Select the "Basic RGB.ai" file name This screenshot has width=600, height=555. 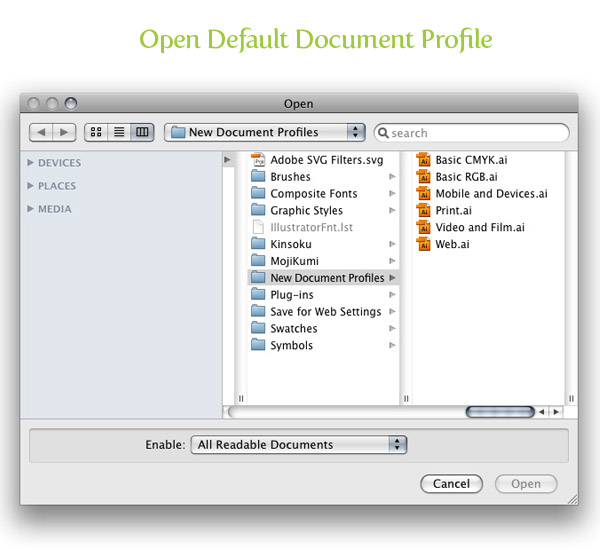(x=466, y=177)
